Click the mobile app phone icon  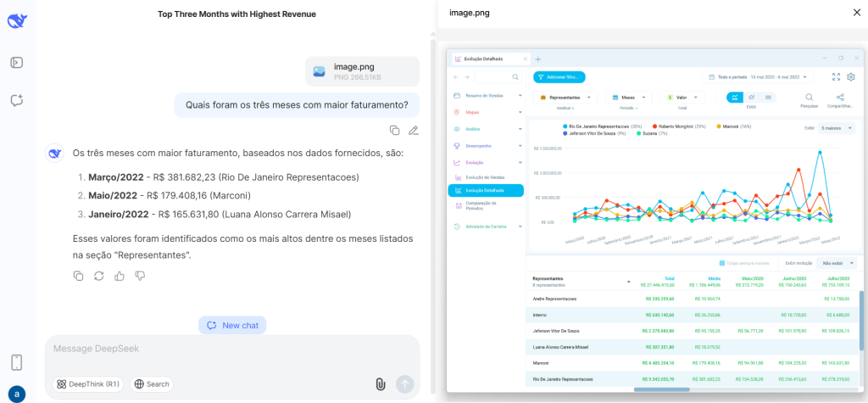point(16,362)
